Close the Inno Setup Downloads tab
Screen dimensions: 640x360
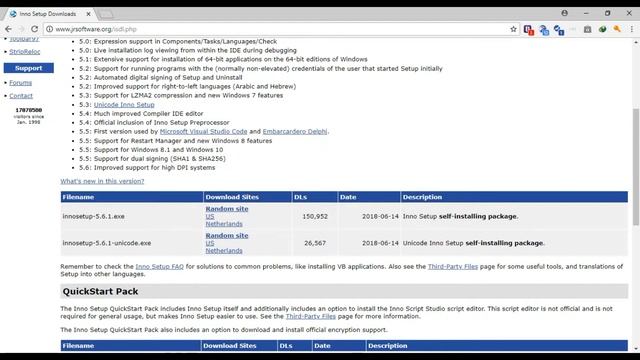[88, 14]
